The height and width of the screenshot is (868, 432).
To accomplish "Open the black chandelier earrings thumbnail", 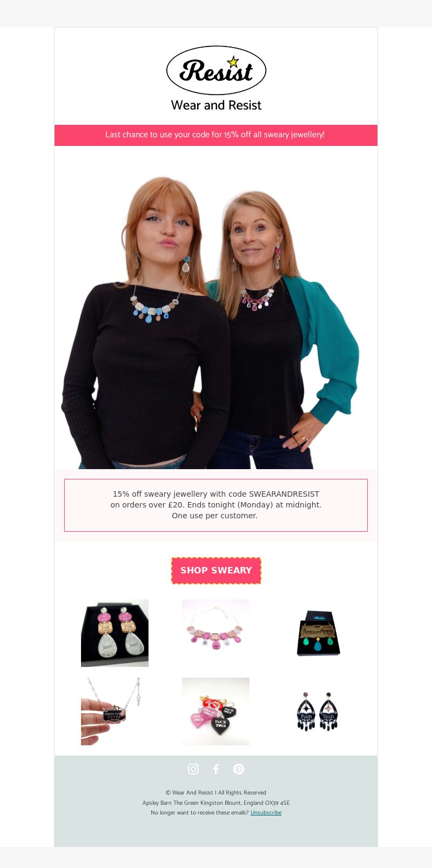I will point(317,711).
